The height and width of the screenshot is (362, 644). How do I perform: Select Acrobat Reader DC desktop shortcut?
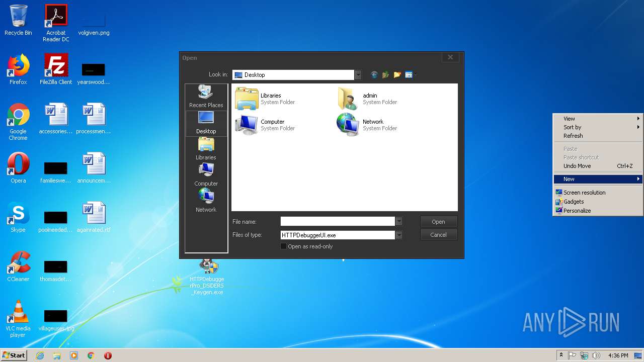point(56,23)
